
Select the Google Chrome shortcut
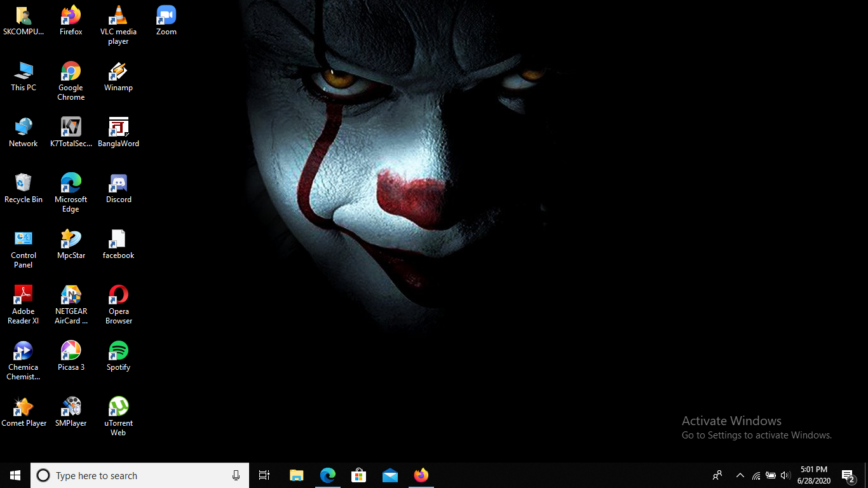point(71,81)
